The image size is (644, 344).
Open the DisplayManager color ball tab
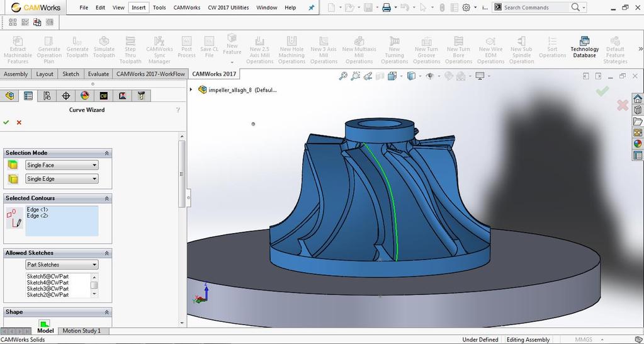(84, 96)
